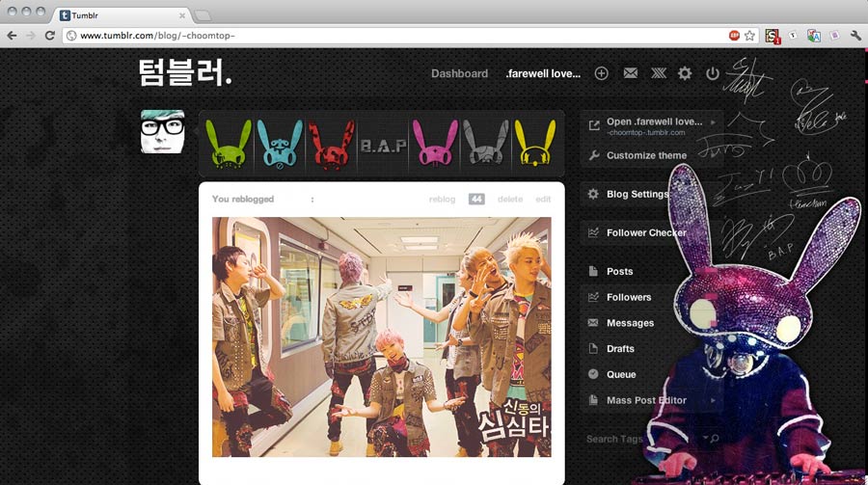This screenshot has height=485, width=868.
Task: Reload the page with refresh icon
Action: [x=50, y=36]
